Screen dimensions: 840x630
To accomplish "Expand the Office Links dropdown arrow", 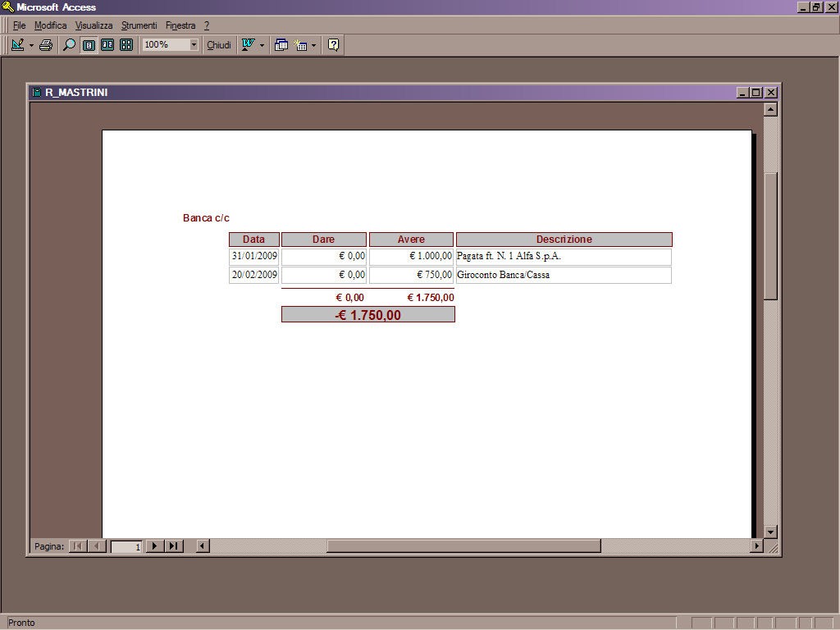I will tap(262, 45).
